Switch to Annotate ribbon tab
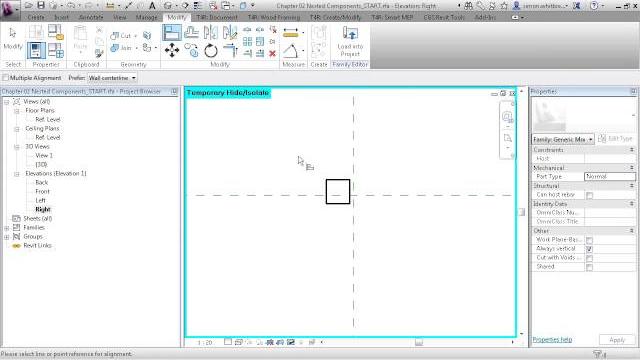Viewport: 640px width, 360px height. coord(91,18)
